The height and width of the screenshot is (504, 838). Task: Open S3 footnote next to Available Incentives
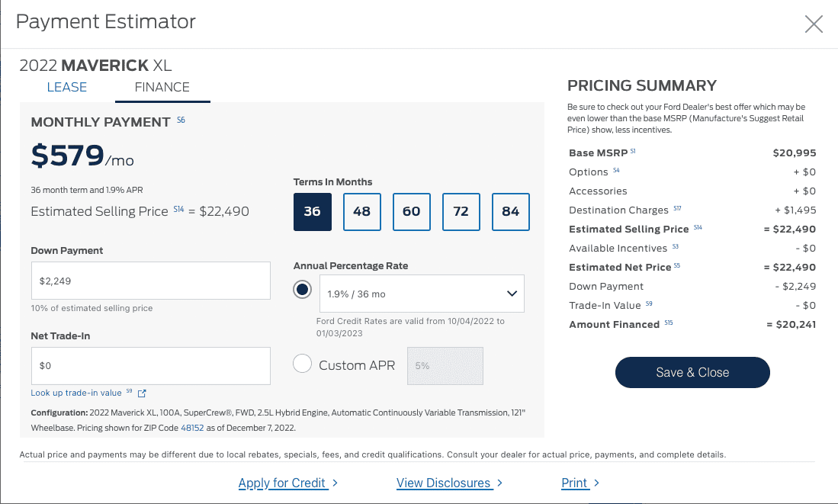click(675, 246)
